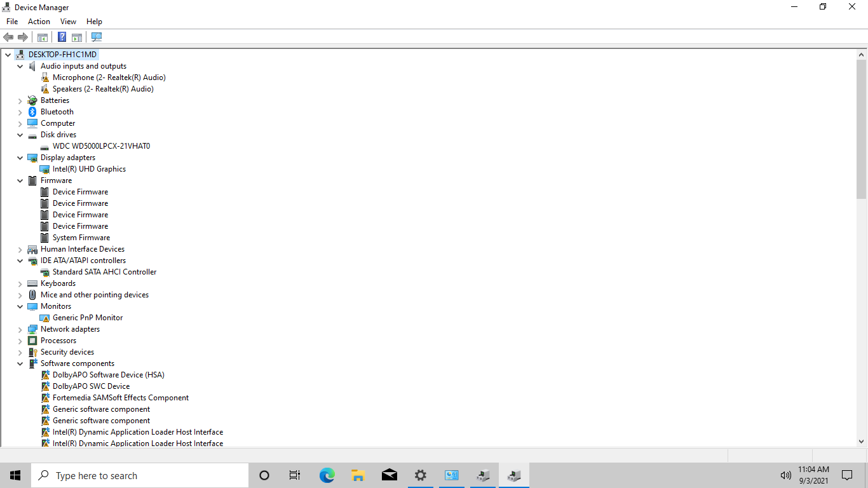Select the Standard SATA AHCI Controller icon
Image resolution: width=868 pixels, height=488 pixels.
point(44,272)
